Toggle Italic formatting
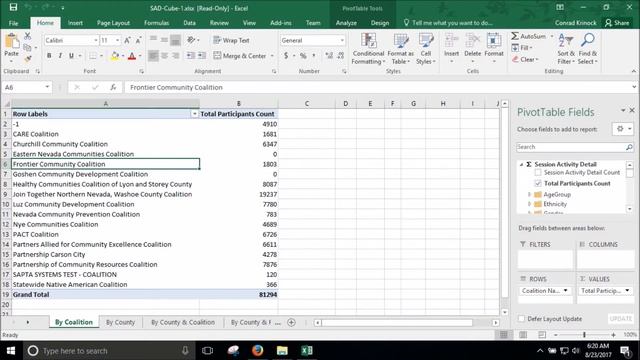Image resolution: width=640 pixels, height=360 pixels. coord(60,56)
